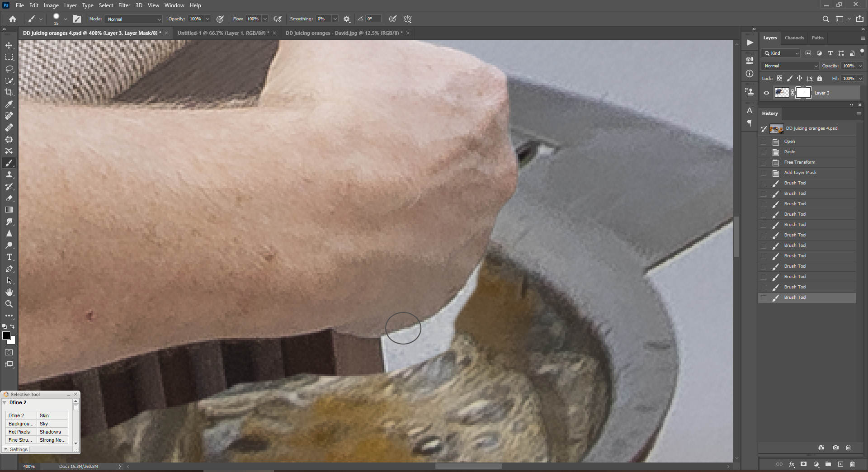
Task: Open the blending Mode dropdown in options bar
Action: pyautogui.click(x=133, y=19)
